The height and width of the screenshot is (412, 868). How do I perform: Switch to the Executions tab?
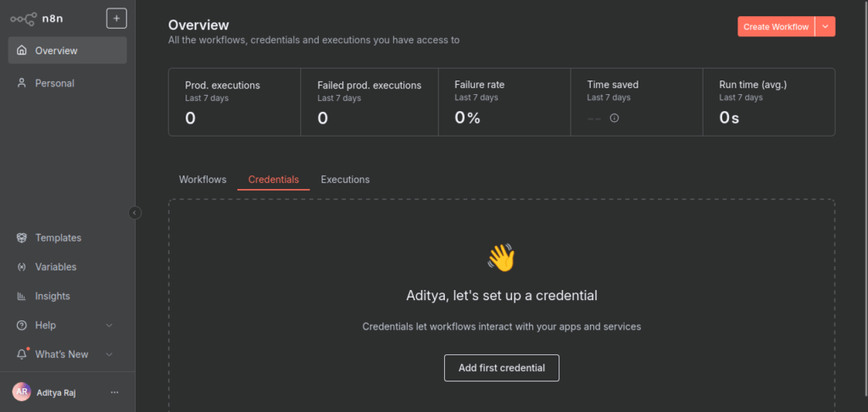345,180
